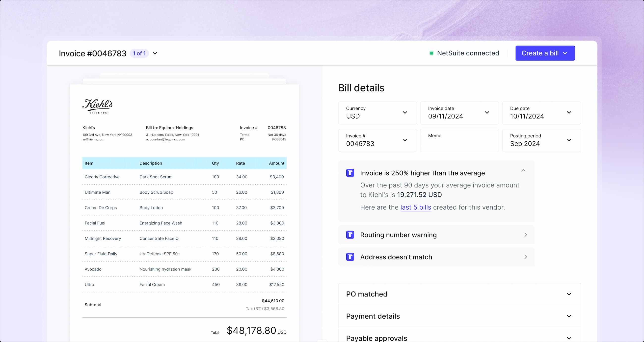This screenshot has width=644, height=342.
Task: Select the Avocado item
Action: 93,269
